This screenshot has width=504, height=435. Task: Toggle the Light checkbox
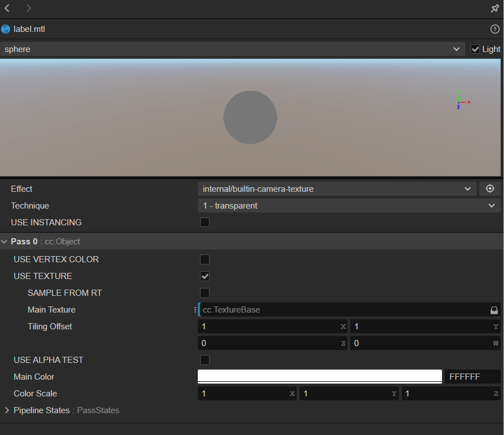(476, 49)
